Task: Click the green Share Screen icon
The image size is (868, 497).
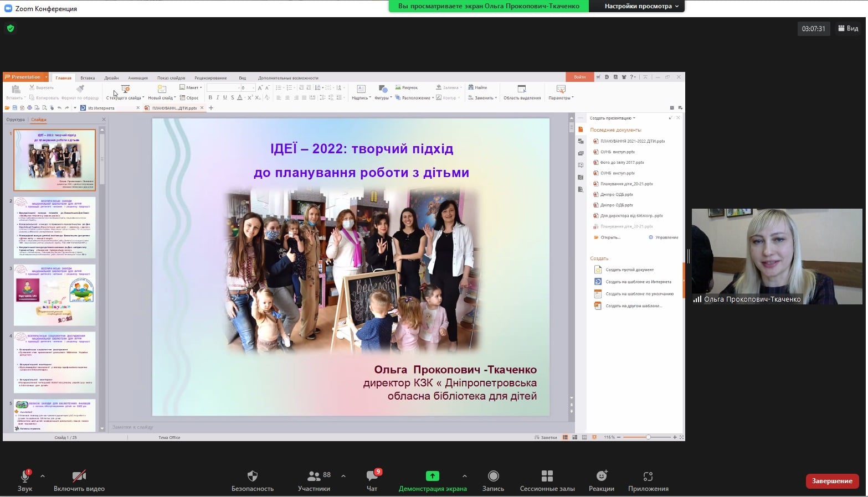Action: (x=432, y=476)
